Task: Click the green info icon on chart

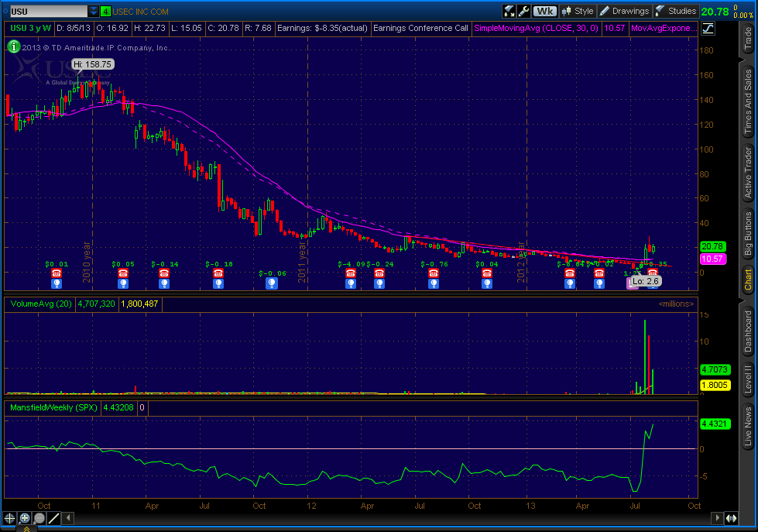Action: coord(13,46)
